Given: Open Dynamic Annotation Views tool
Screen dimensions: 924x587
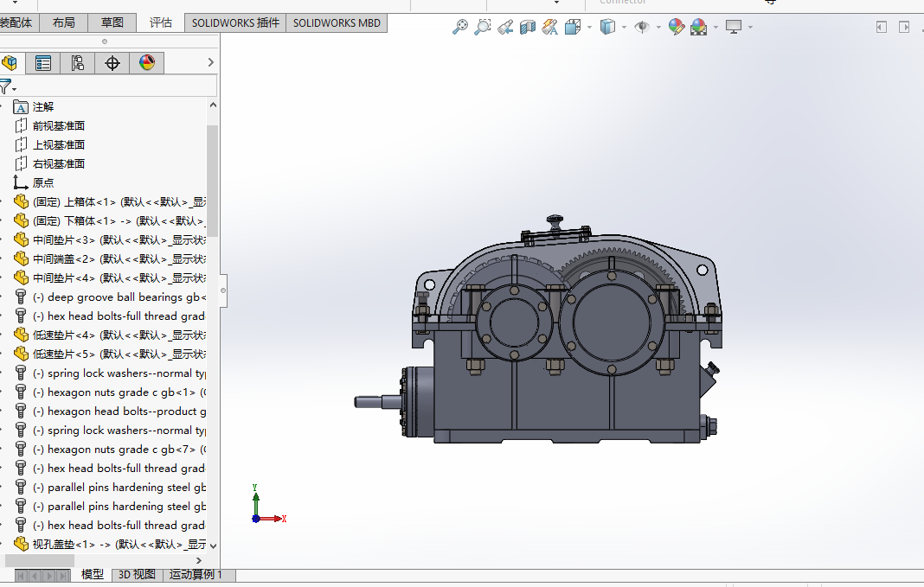Looking at the screenshot, I should click(x=549, y=27).
